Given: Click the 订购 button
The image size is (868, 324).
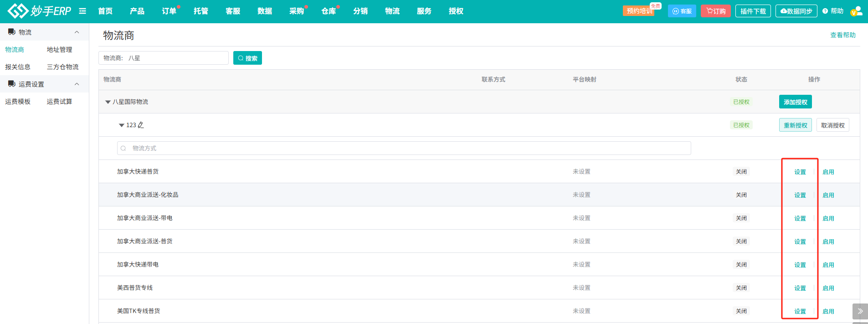Looking at the screenshot, I should (716, 11).
